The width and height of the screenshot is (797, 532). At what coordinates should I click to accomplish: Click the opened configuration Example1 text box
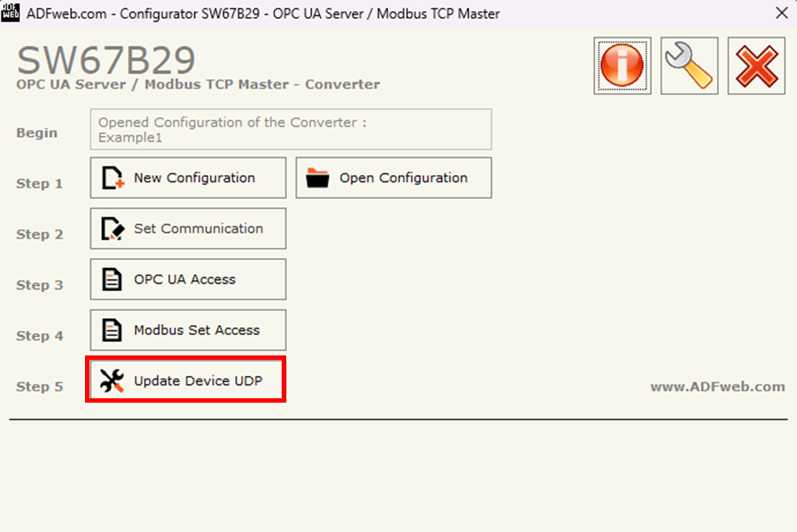click(x=291, y=129)
